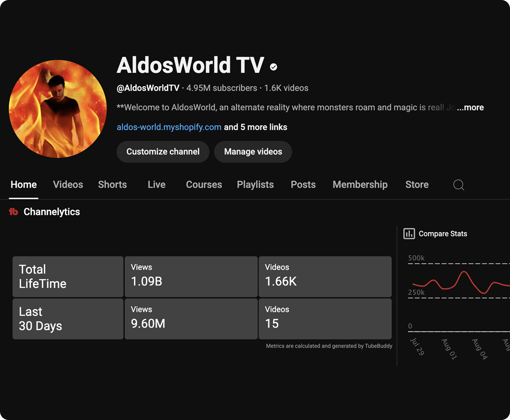Click the TubeBuddy metrics attribution text
Image resolution: width=510 pixels, height=420 pixels.
(x=329, y=346)
